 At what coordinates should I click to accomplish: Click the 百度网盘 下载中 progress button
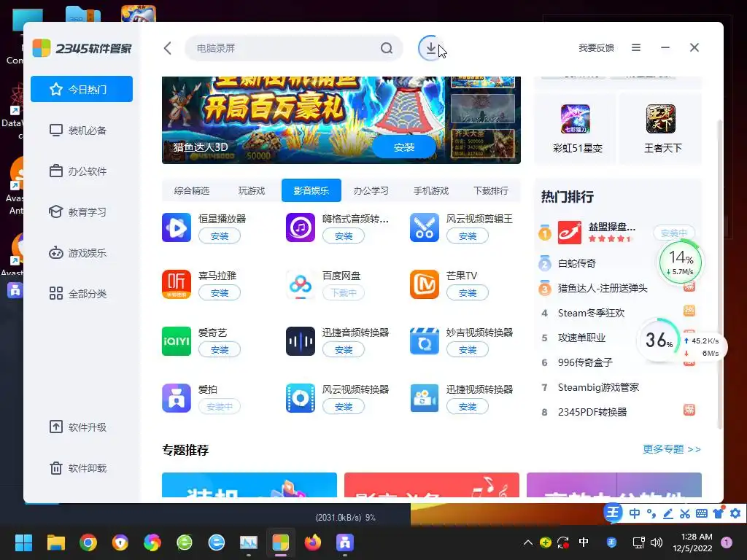tap(344, 293)
